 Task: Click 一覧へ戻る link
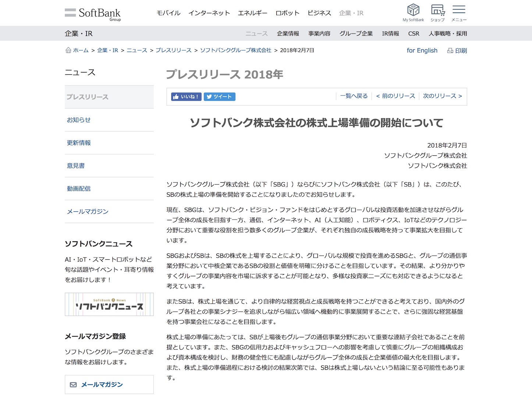click(x=354, y=96)
